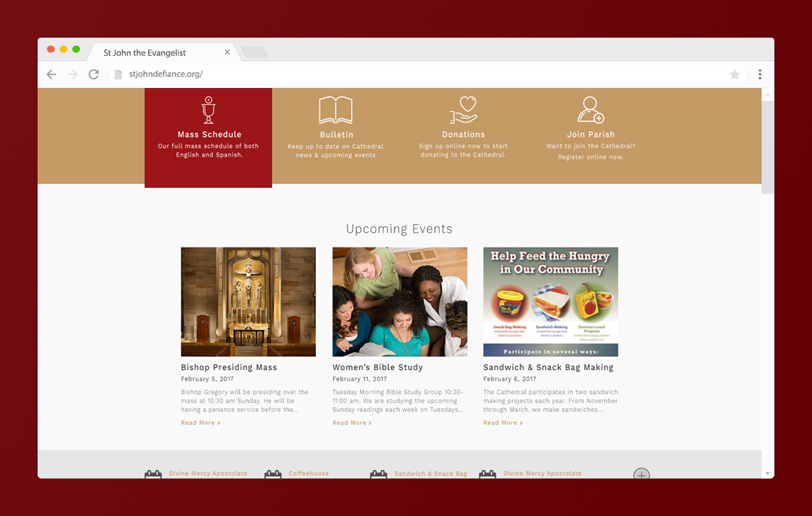Select the Donations heart-in-hand icon
This screenshot has height=516, width=812.
[463, 110]
